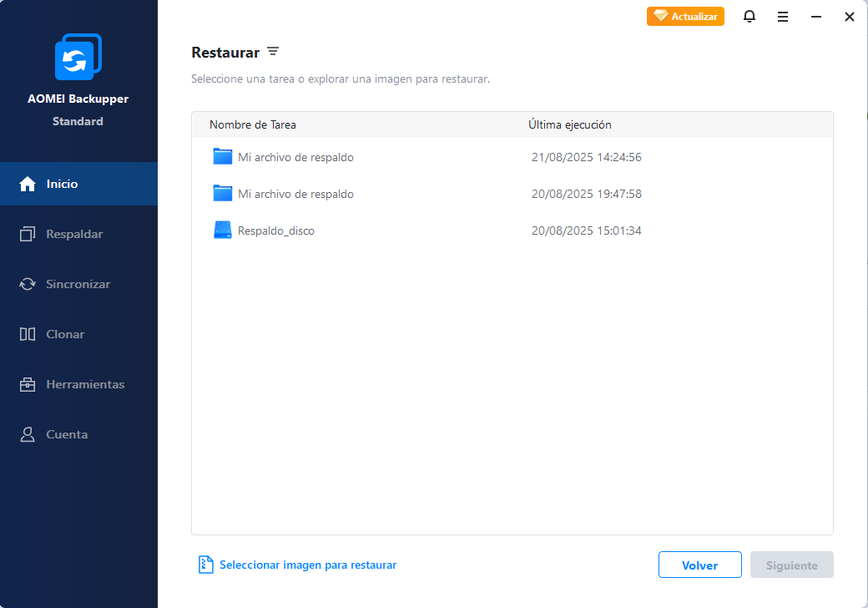This screenshot has height=608, width=868.
Task: Select the Respaldo_disco backup task
Action: coord(276,231)
